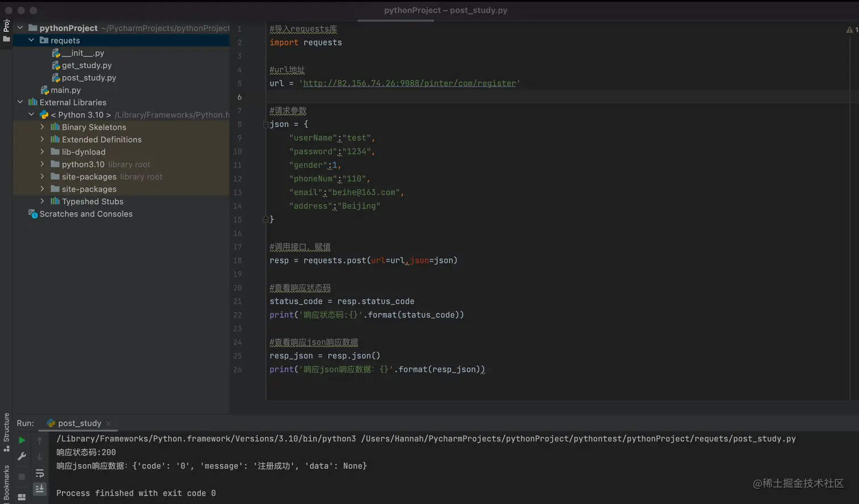859x504 pixels.
Task: Expand the Extended Definitions node
Action: (43, 140)
